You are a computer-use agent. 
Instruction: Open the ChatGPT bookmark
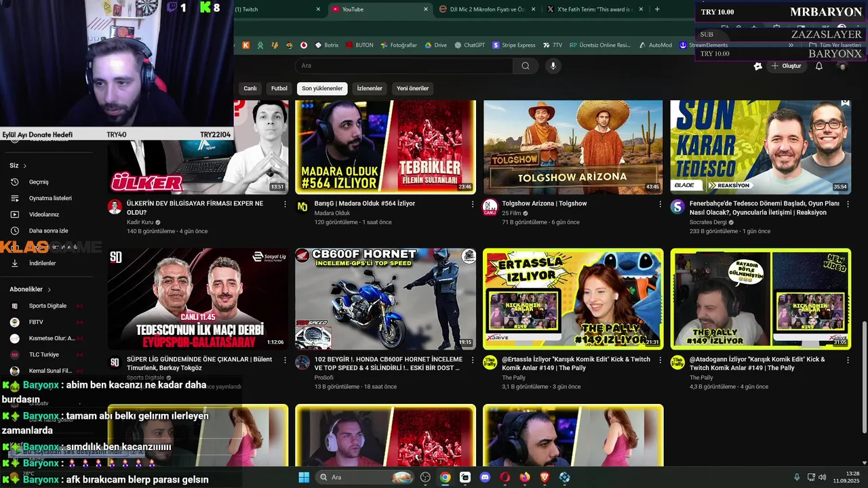coord(469,45)
